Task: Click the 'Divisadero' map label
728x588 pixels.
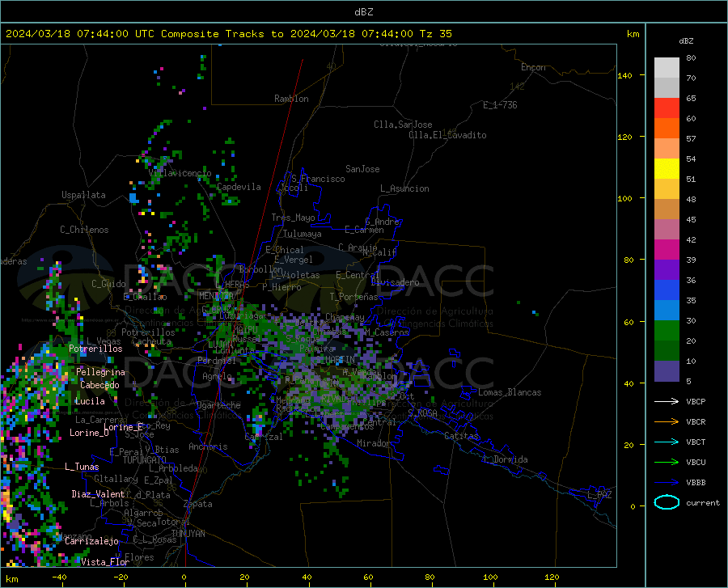Action: [395, 282]
